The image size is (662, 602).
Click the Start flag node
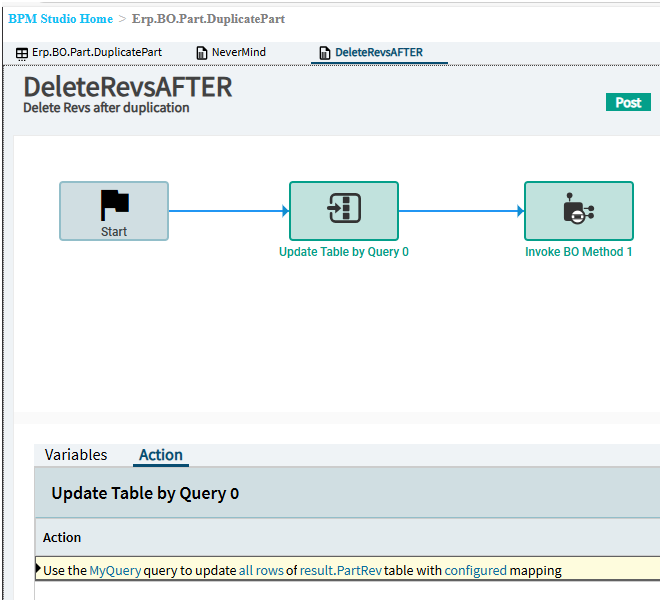pos(114,211)
